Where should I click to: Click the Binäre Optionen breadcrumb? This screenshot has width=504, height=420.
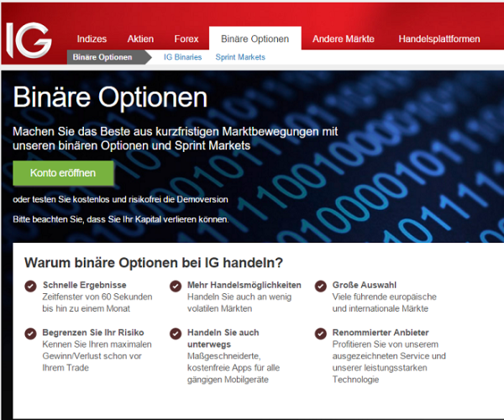tap(109, 57)
